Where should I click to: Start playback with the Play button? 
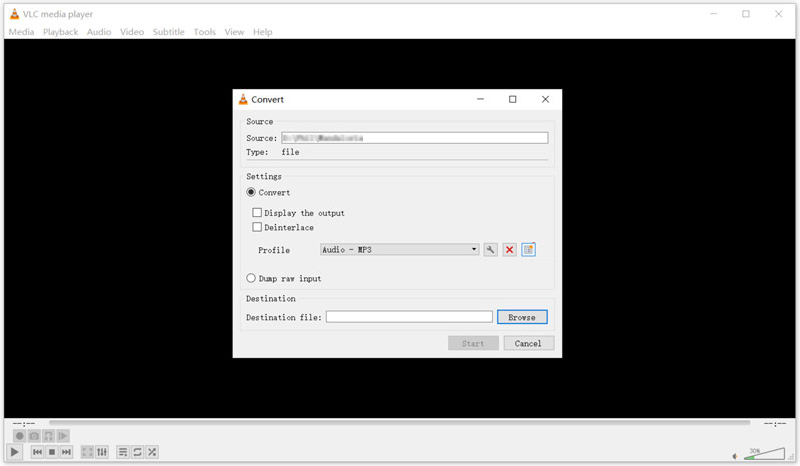click(15, 452)
